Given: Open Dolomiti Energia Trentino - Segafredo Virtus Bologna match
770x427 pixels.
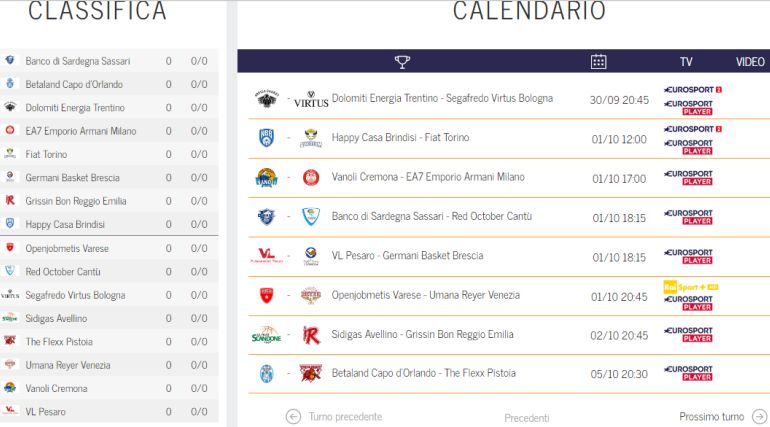Looking at the screenshot, I should tap(442, 98).
